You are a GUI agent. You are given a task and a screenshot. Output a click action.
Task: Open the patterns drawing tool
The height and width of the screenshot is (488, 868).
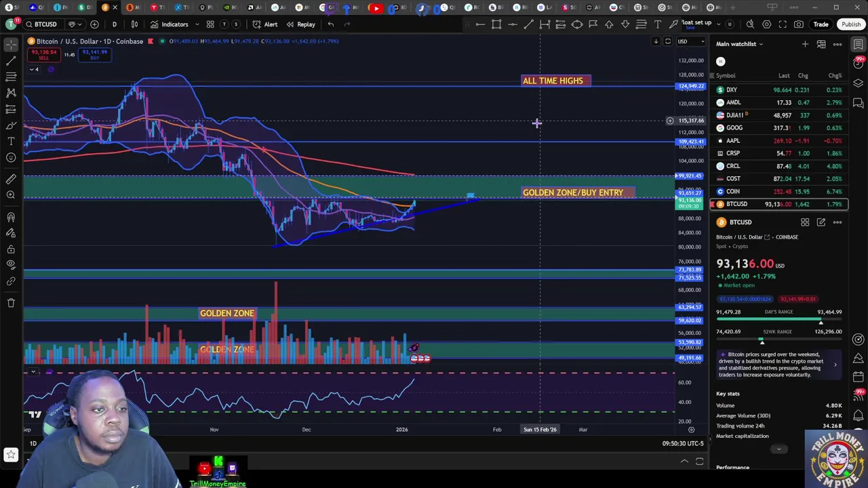click(11, 93)
